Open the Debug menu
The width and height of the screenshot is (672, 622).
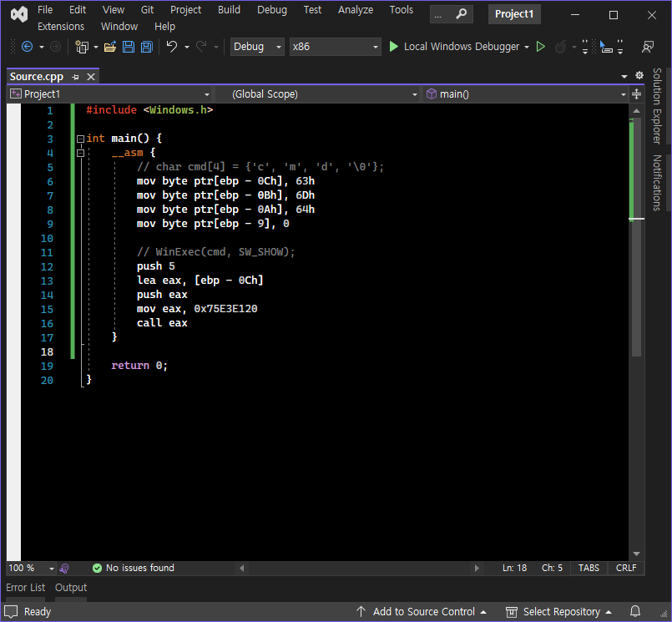[271, 10]
